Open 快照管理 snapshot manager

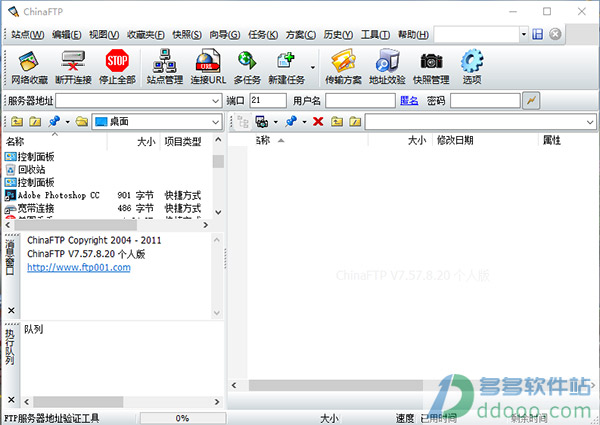click(x=431, y=68)
